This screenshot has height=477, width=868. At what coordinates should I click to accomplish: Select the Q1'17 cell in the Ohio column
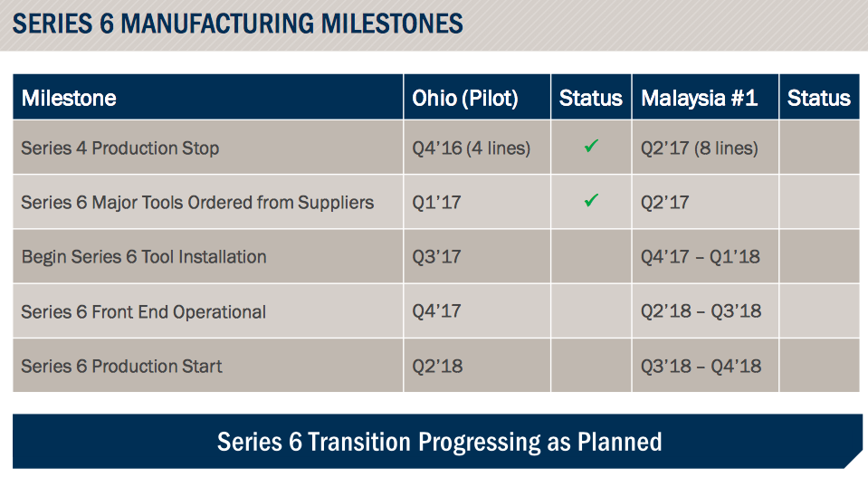[x=436, y=202]
